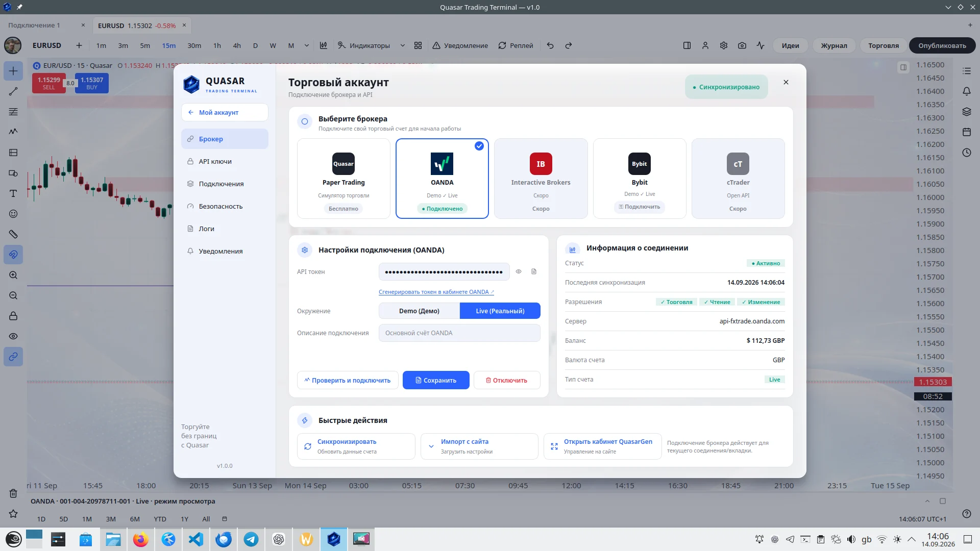Open chart settings gear in toolbar

[x=724, y=45]
